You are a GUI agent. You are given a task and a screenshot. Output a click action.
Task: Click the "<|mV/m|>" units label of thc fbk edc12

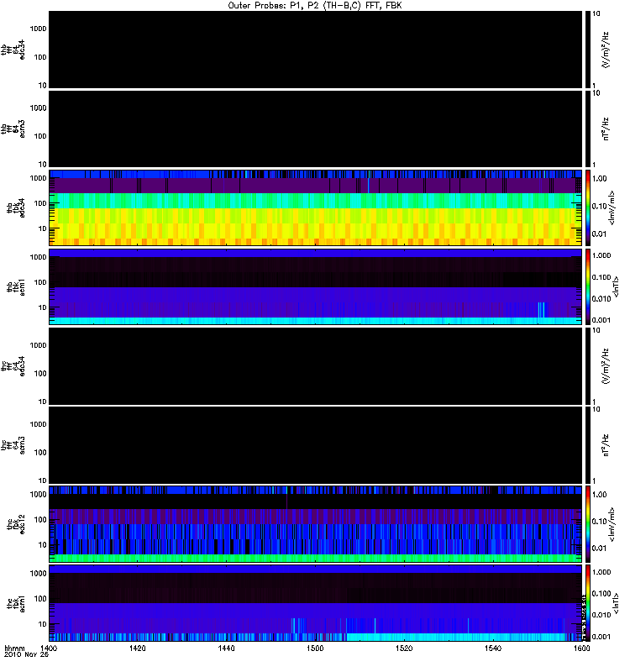pos(612,524)
